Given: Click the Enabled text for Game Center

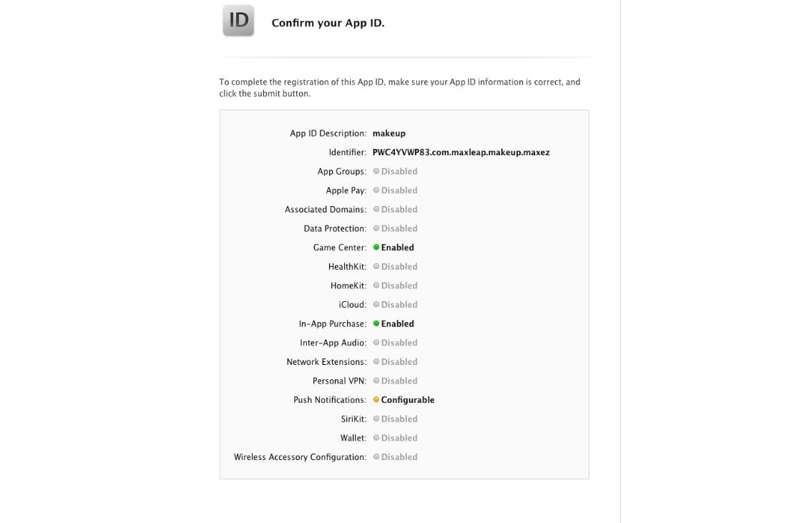Looking at the screenshot, I should click(x=397, y=248).
